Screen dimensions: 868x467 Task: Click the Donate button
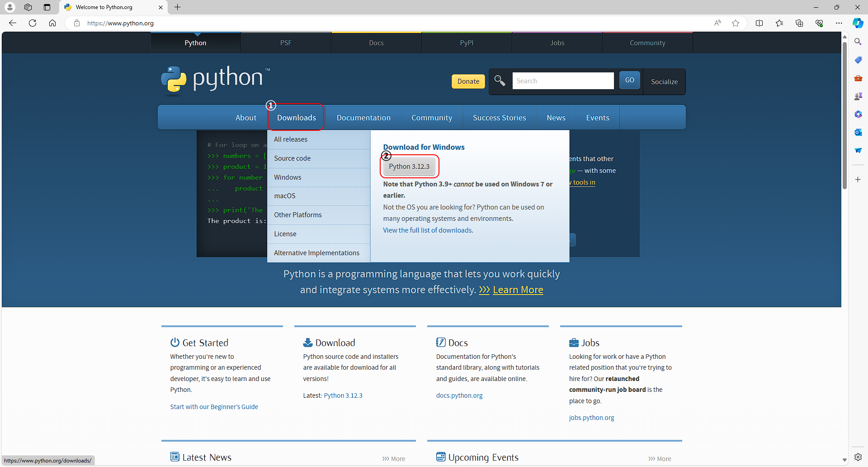tap(468, 81)
